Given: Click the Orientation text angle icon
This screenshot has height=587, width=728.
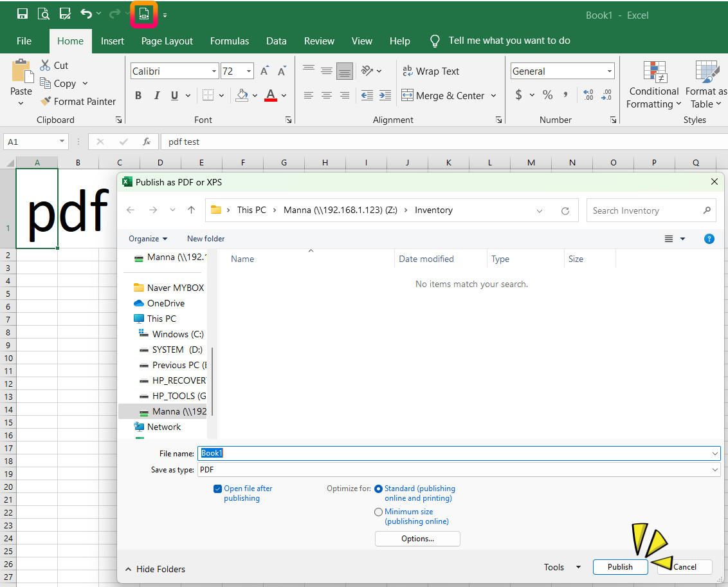Looking at the screenshot, I should pos(367,71).
